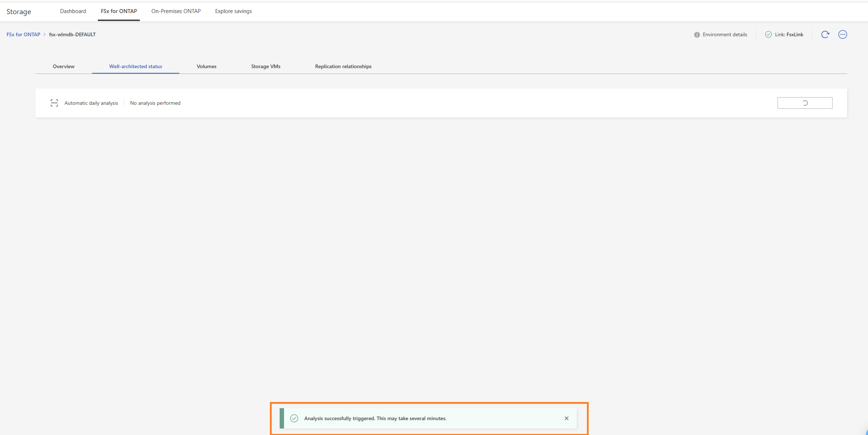Open the Explore savings tab
The width and height of the screenshot is (868, 435).
[233, 11]
